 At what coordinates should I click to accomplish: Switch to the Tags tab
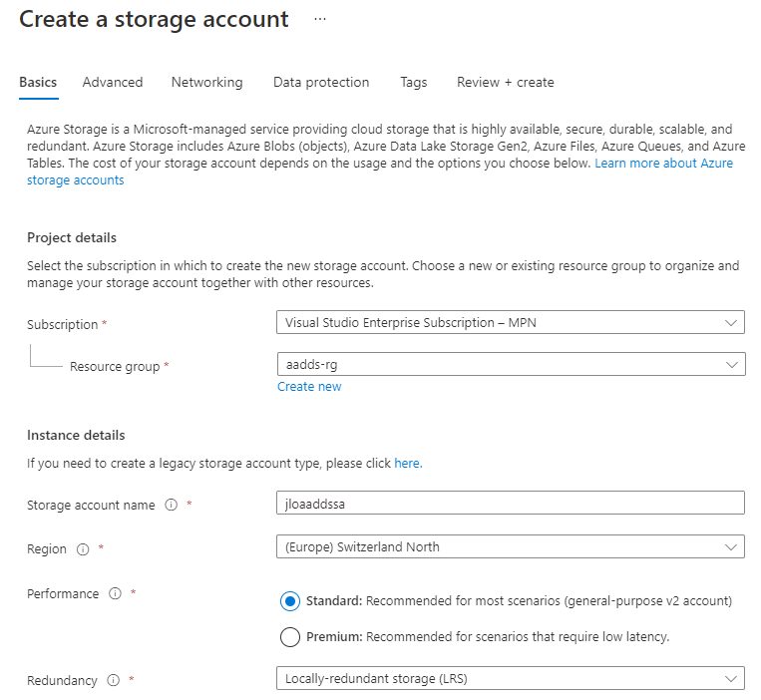[x=414, y=83]
